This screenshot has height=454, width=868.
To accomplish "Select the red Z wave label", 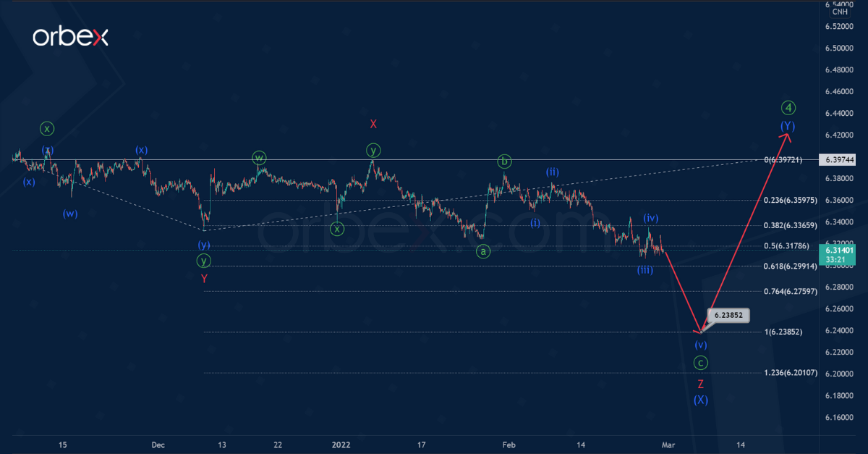I will 700,384.
